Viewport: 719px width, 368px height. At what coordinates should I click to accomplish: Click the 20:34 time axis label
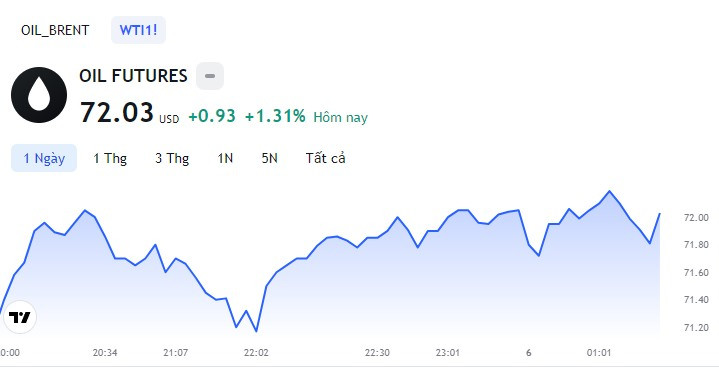tap(105, 353)
